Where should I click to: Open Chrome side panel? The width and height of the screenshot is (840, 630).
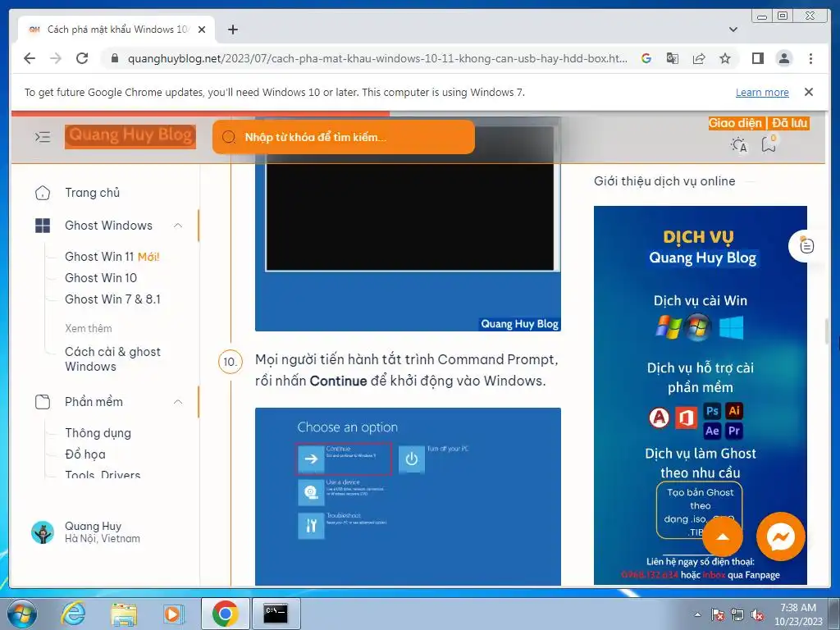tap(757, 58)
